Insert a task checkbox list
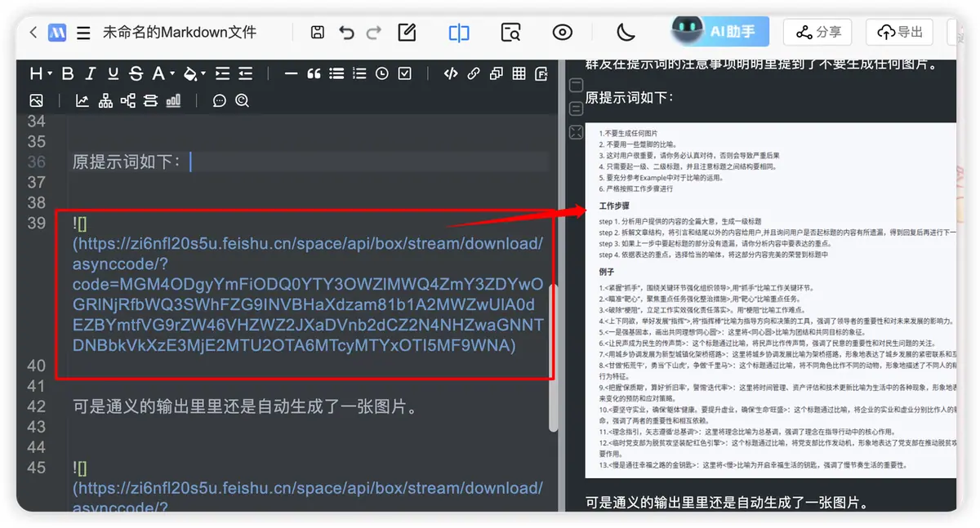Viewport: 980px width, 528px height. pos(405,73)
